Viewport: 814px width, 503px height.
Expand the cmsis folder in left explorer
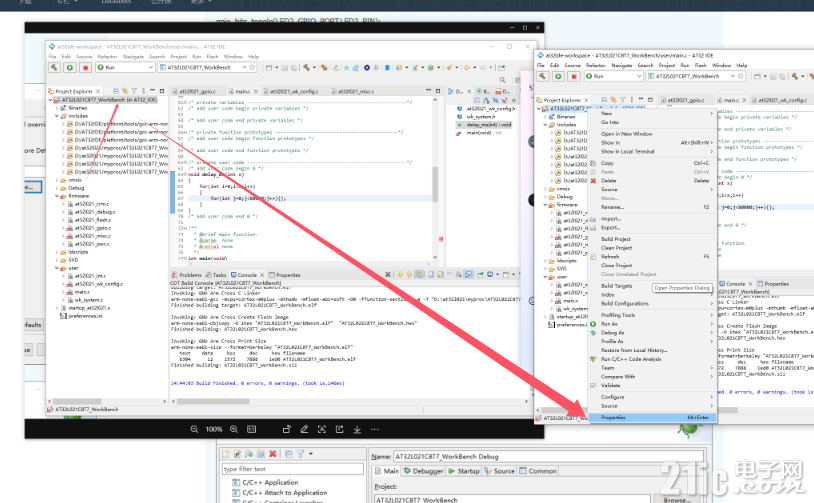coord(57,180)
